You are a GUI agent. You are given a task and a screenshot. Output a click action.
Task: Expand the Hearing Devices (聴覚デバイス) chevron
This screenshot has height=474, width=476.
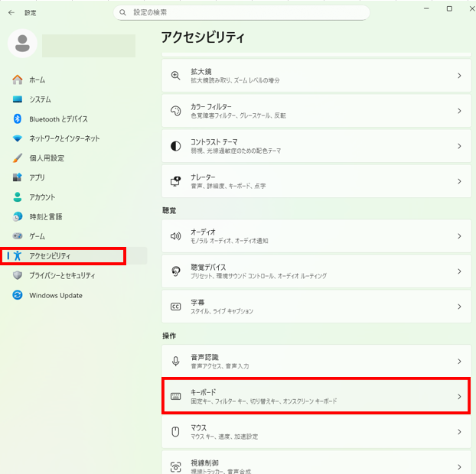point(458,271)
